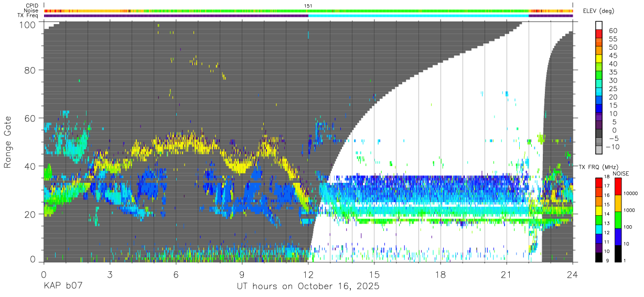
Task: Click the 'TX Freq' row label
Action: (28, 15)
